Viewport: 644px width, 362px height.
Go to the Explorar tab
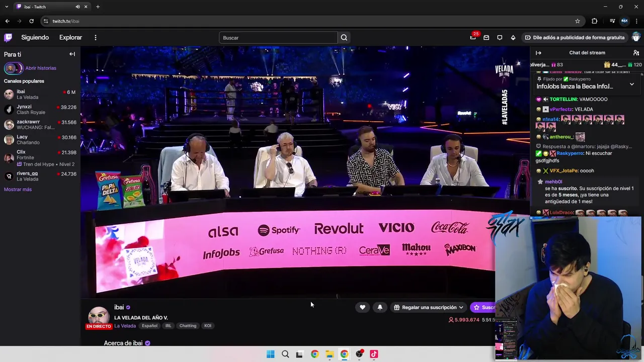[70, 37]
